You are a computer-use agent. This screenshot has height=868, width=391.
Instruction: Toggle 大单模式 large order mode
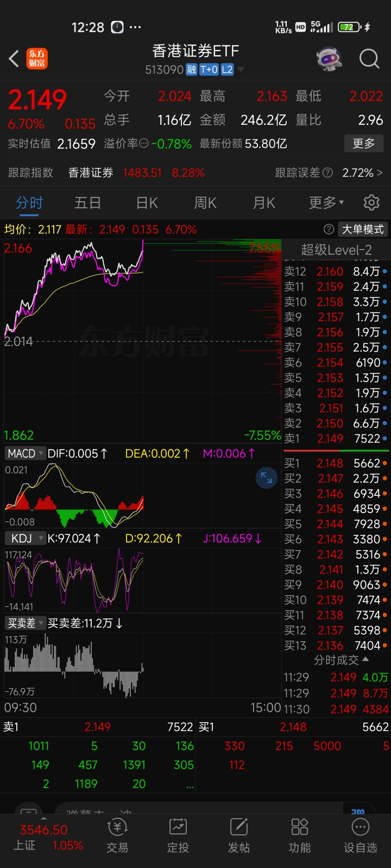363,229
